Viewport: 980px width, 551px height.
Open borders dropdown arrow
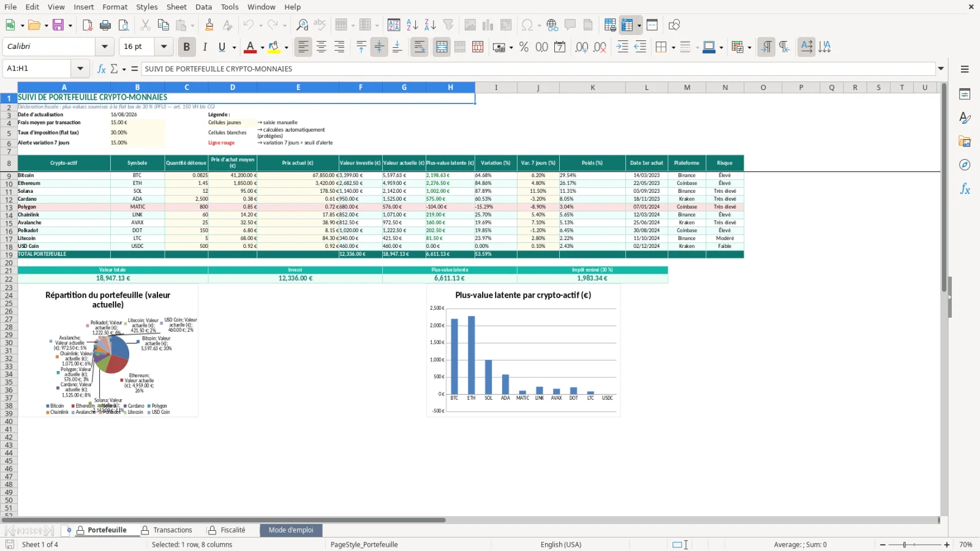pyautogui.click(x=673, y=47)
